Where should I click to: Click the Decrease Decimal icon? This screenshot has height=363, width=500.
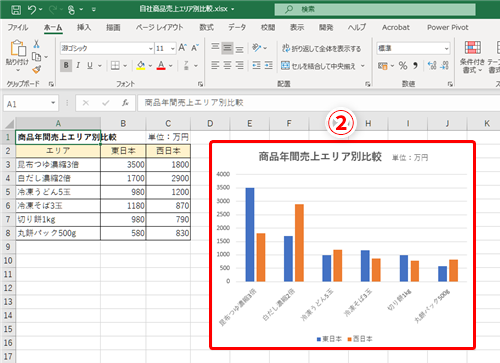[444, 66]
